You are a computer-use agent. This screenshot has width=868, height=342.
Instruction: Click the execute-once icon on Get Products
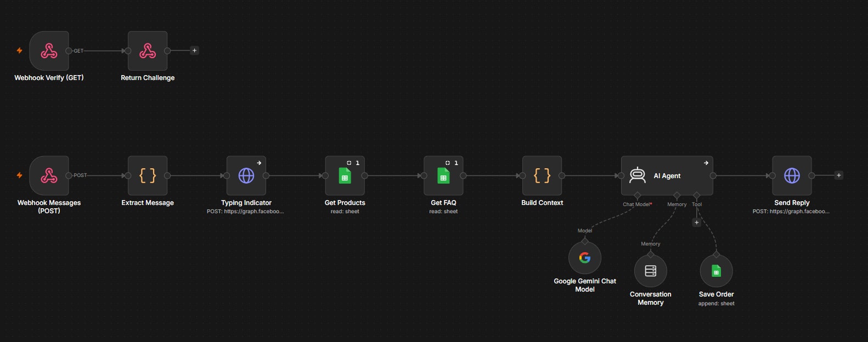tap(349, 163)
